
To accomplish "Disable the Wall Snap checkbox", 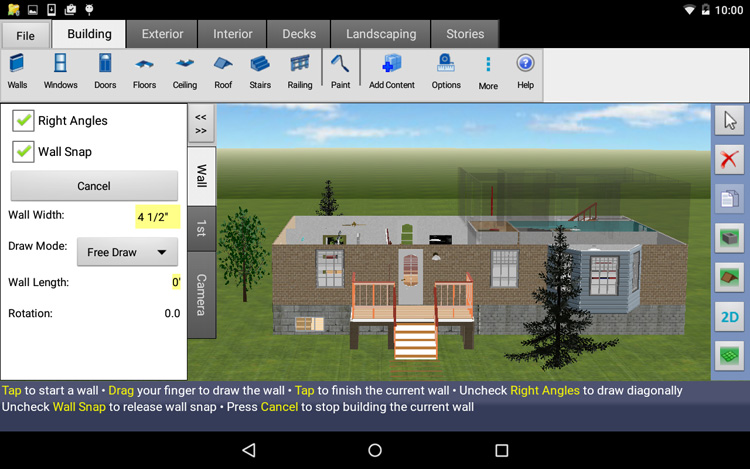I will pos(23,152).
